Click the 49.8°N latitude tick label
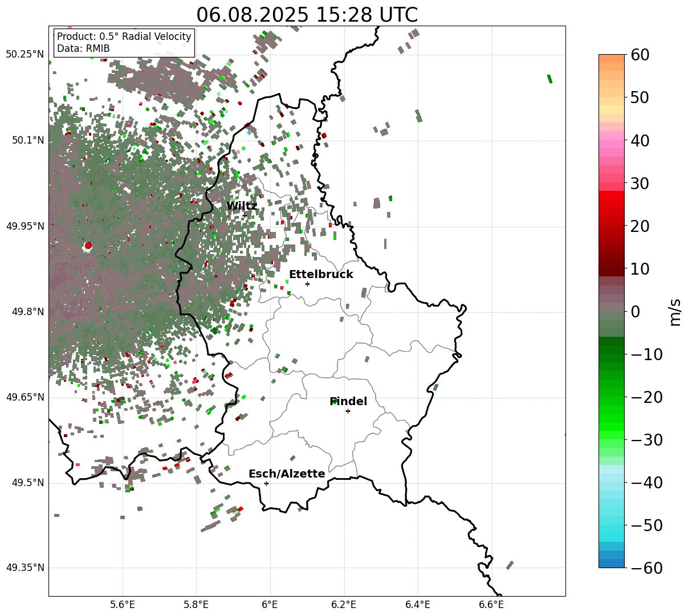 (27, 312)
